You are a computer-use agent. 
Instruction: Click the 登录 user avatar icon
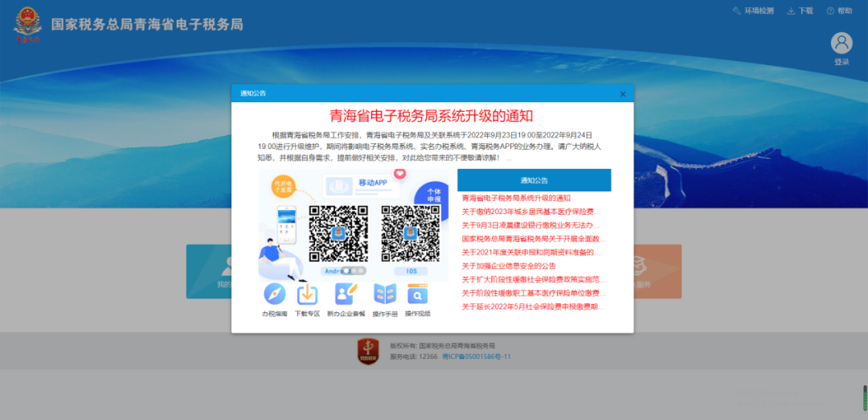tap(841, 43)
